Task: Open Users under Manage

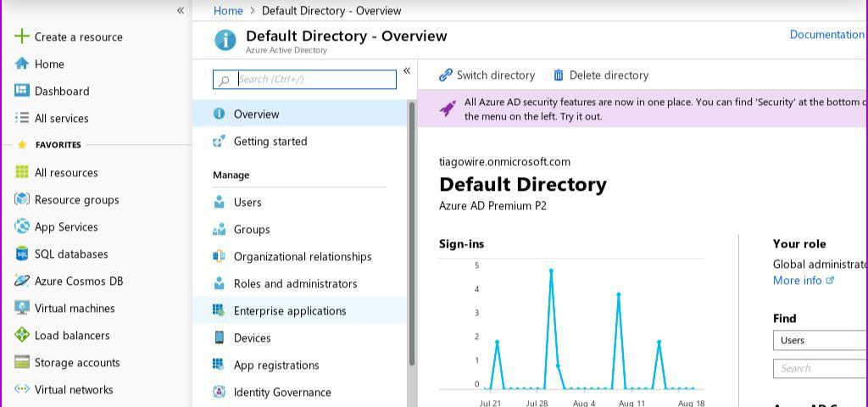Action: (299, 202)
